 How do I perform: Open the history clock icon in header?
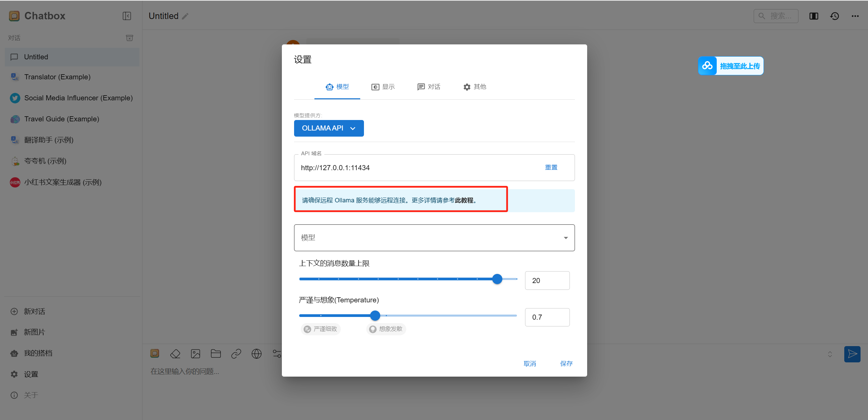[x=834, y=16]
